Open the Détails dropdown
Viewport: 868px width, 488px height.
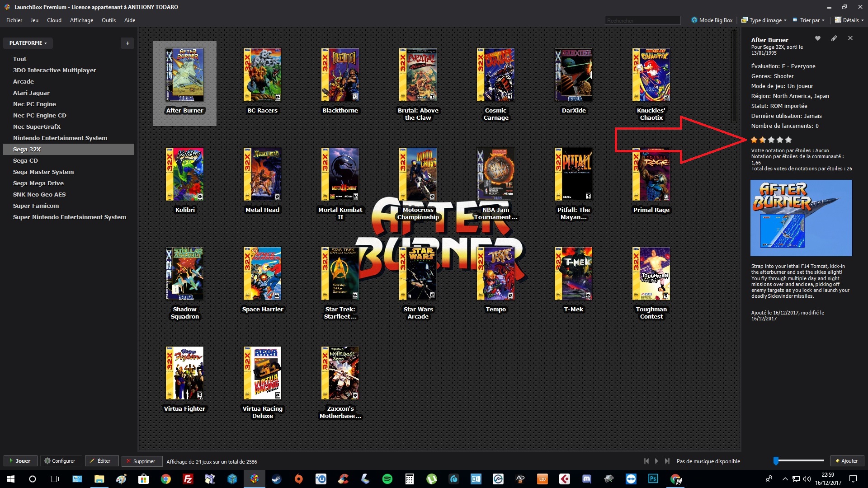click(849, 20)
